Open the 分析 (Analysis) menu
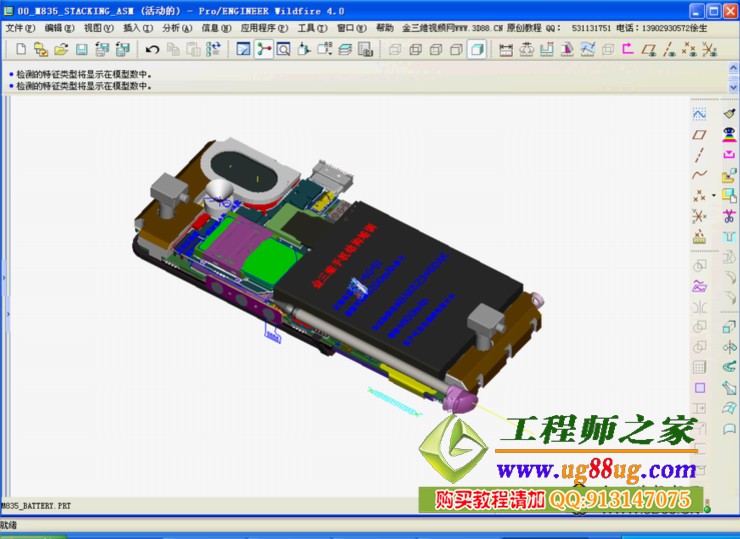This screenshot has height=539, width=740. 172,29
